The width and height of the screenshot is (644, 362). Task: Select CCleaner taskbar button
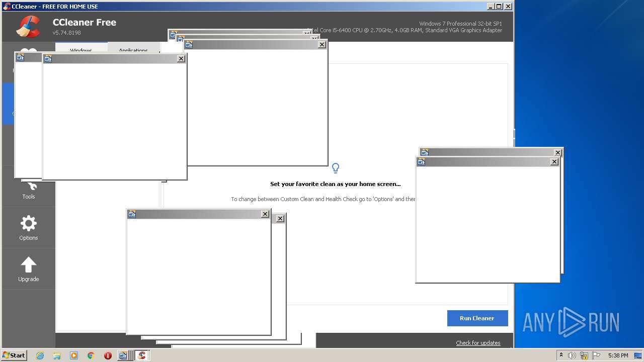(142, 355)
